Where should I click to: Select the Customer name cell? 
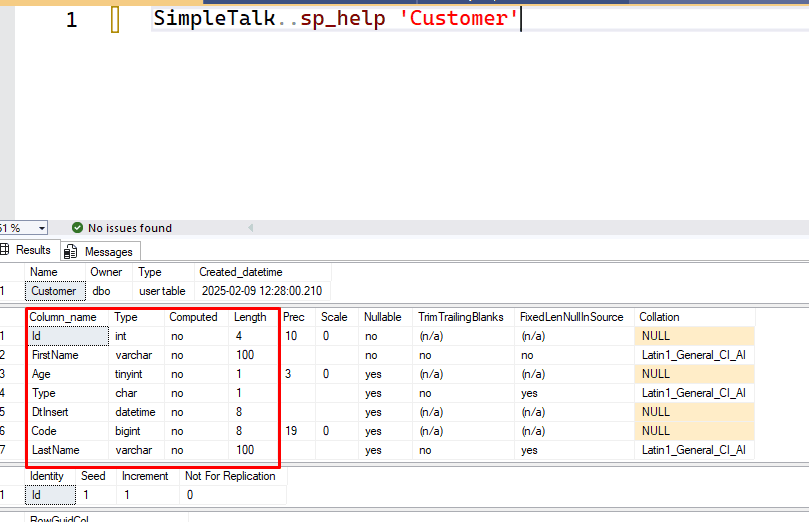coord(55,291)
